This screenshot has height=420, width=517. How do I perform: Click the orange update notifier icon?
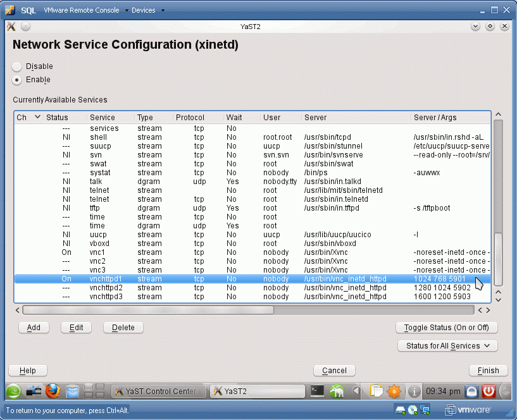(x=394, y=392)
